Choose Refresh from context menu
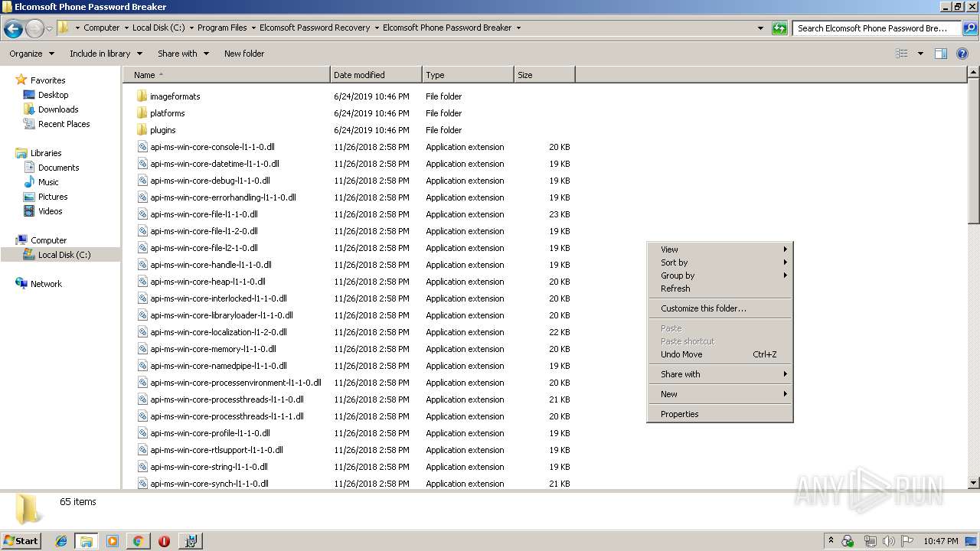980x551 pixels. 720,289
